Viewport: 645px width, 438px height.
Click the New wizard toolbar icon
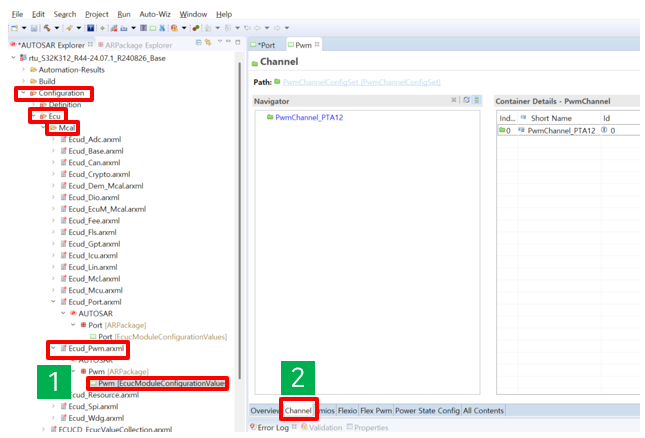(14, 28)
